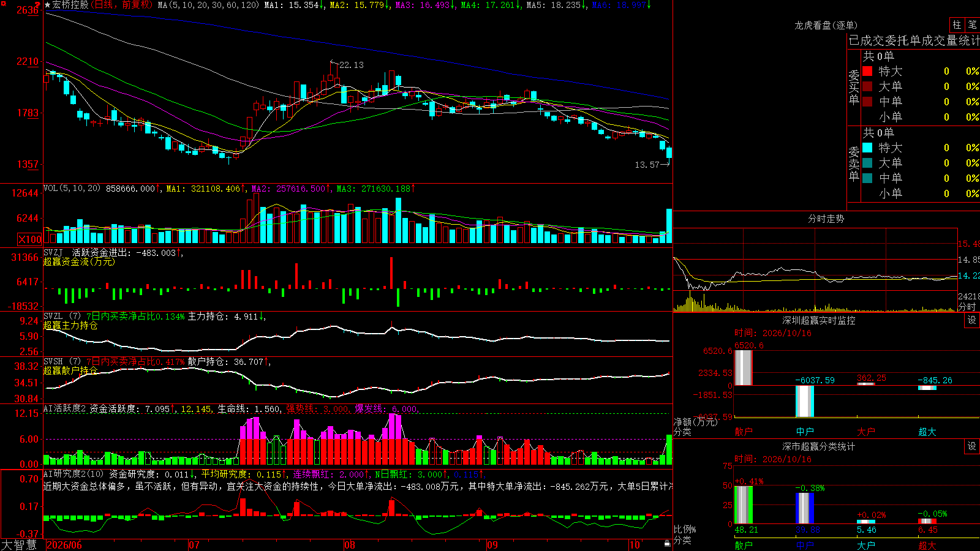Click the 超大 label in 深市超赢分类统计
The image size is (980, 551).
(927, 545)
